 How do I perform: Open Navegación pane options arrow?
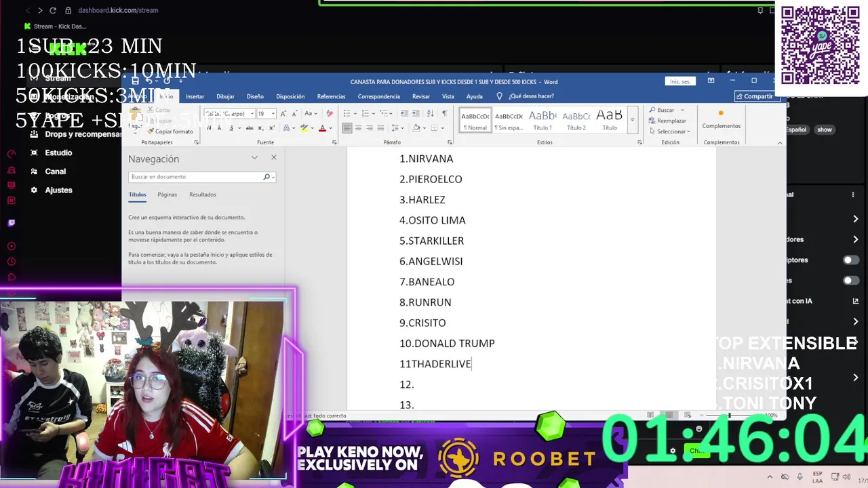(x=254, y=157)
